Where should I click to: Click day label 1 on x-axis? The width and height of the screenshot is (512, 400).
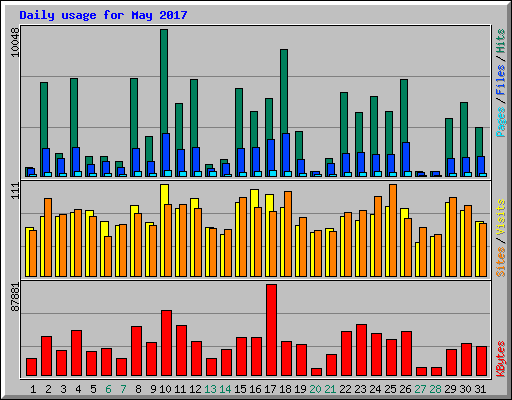[33, 389]
